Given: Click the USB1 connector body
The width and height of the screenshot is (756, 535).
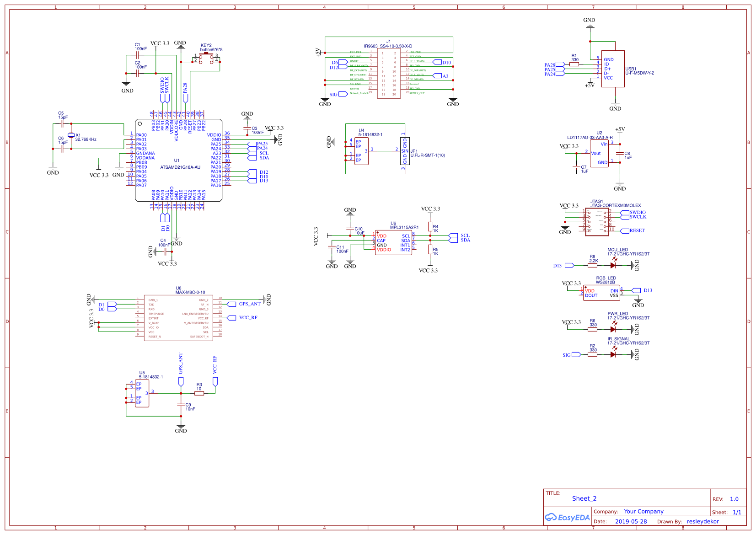Looking at the screenshot, I should (613, 69).
